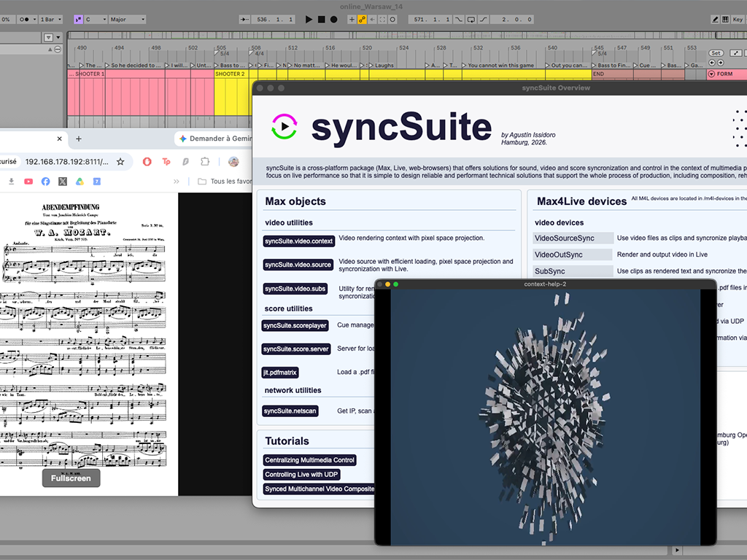Toggle the Key Map Mode button
The height and width of the screenshot is (560, 747).
738,20
